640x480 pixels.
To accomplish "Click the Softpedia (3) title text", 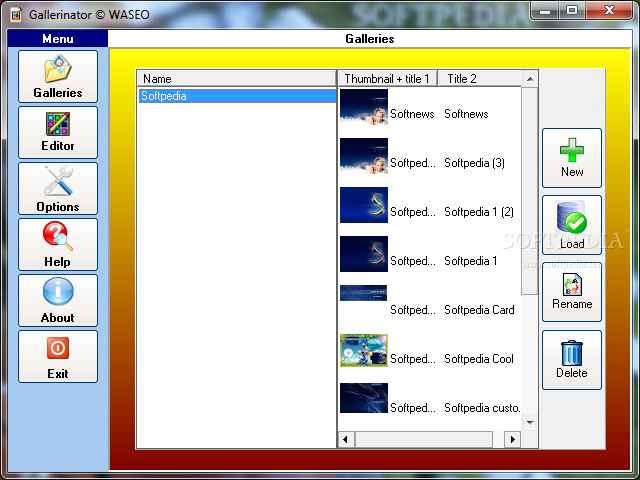I will (x=474, y=163).
